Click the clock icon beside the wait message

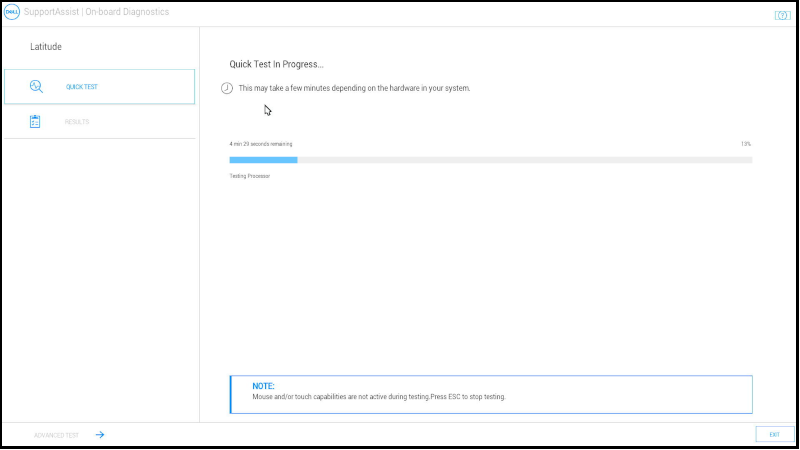click(x=227, y=88)
